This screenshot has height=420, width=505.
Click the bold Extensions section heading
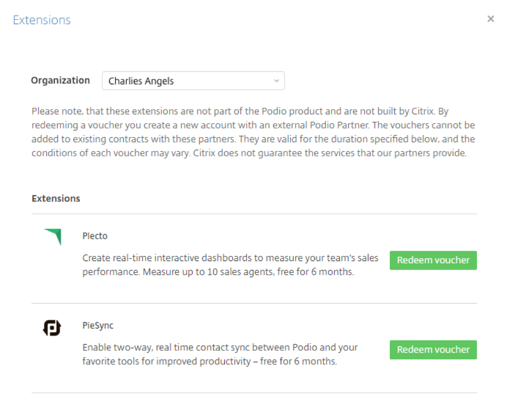point(55,199)
